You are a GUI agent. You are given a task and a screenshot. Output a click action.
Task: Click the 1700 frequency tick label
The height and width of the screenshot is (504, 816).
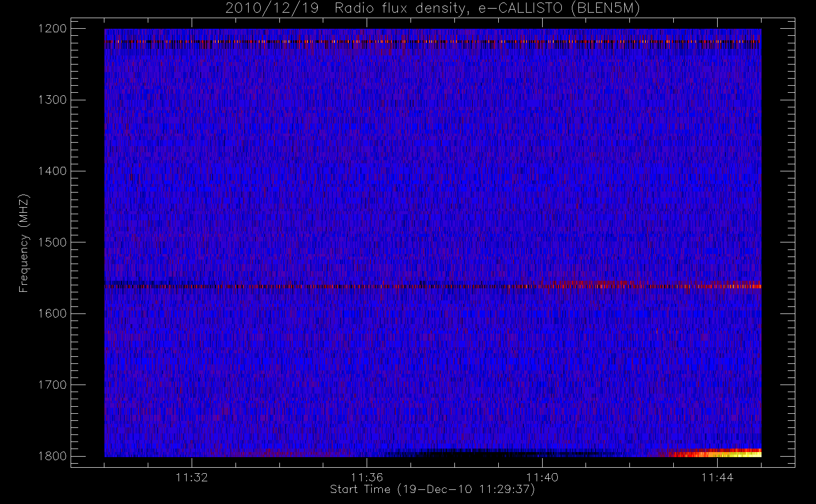(52, 385)
